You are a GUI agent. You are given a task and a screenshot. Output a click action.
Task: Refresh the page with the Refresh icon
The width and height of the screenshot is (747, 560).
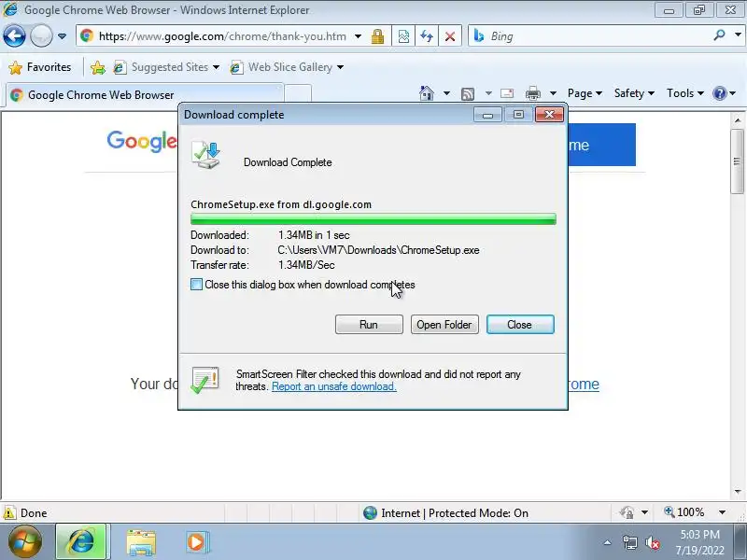point(427,36)
